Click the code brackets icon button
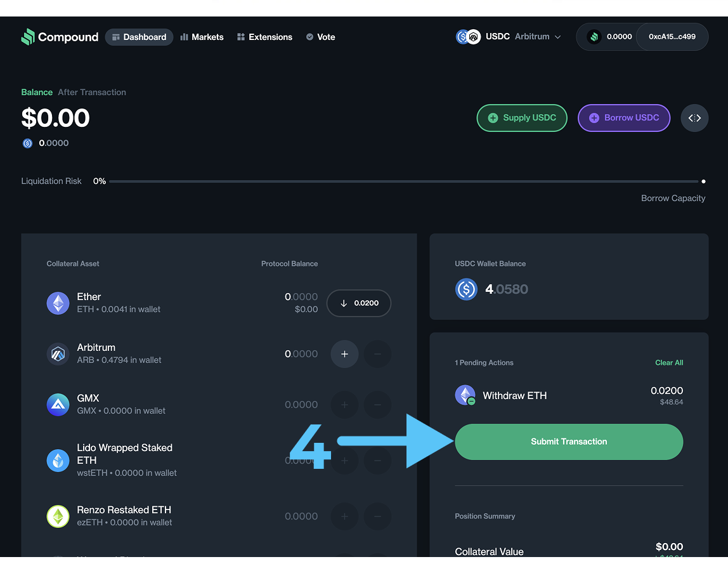This screenshot has height=571, width=728. (x=694, y=118)
